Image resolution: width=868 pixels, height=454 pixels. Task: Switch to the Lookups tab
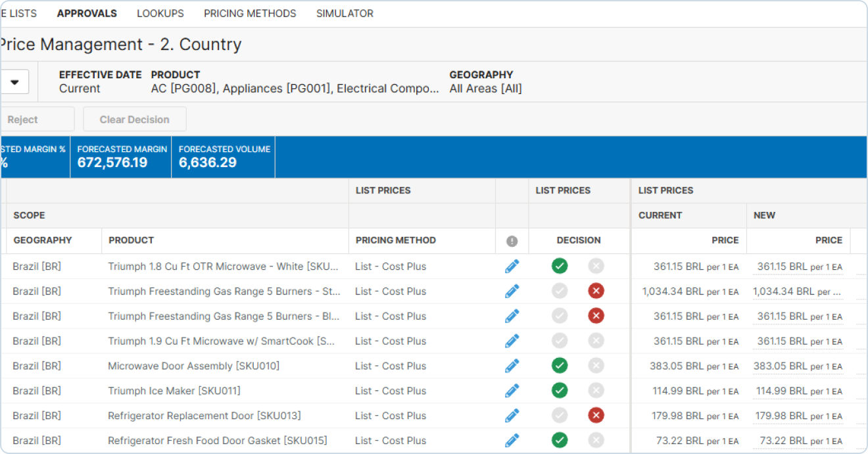point(160,13)
